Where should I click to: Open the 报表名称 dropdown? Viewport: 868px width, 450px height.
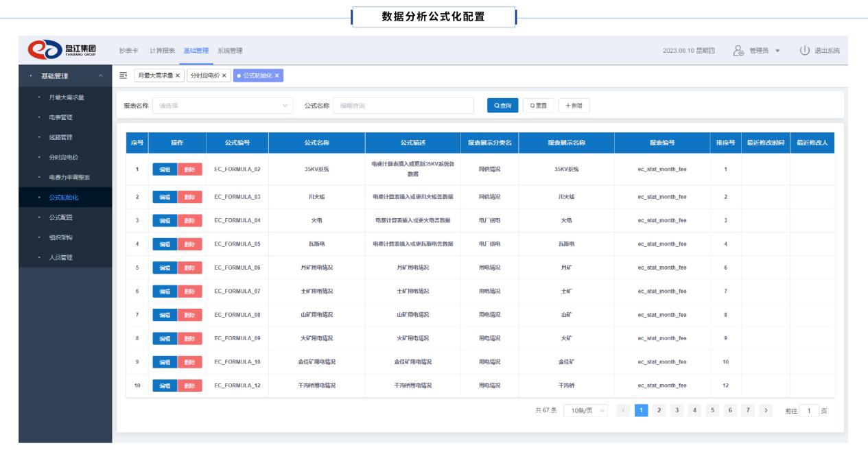[223, 106]
